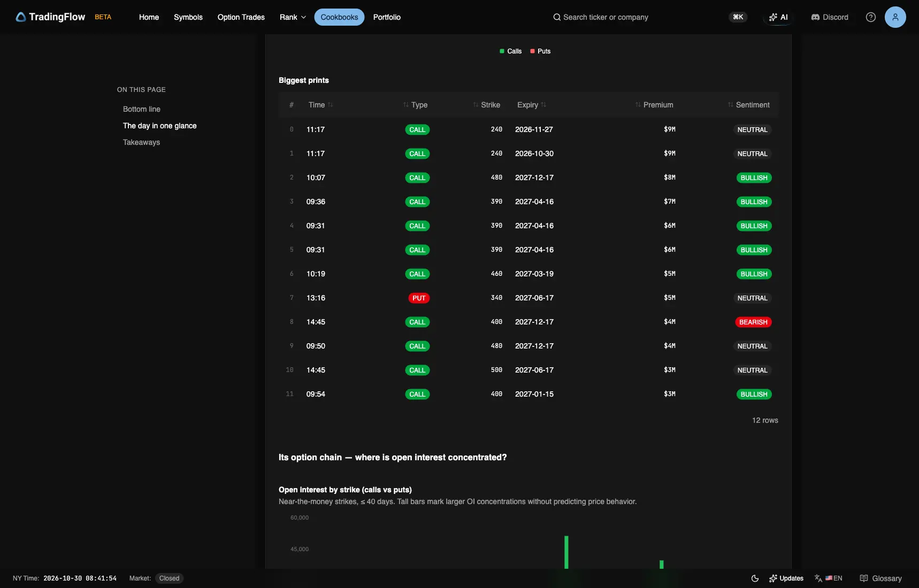The height and width of the screenshot is (588, 919).
Task: Open the Portfolio tab
Action: (387, 17)
